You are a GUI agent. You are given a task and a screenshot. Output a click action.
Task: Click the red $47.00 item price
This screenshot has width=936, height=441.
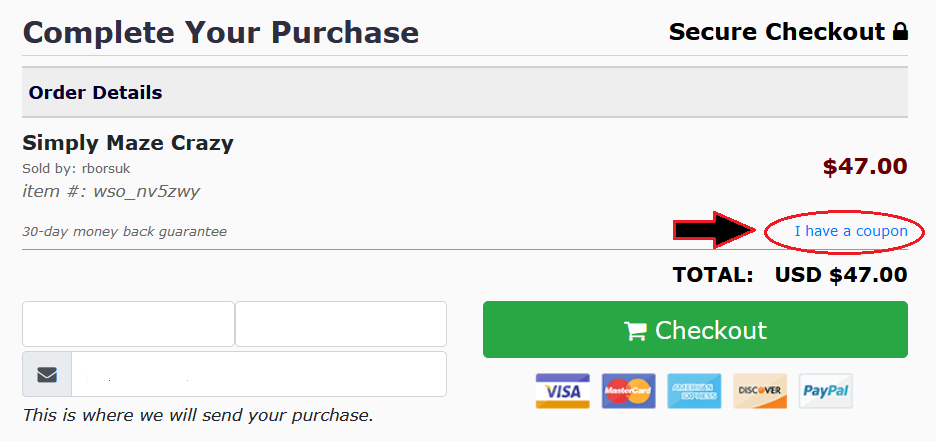point(865,166)
